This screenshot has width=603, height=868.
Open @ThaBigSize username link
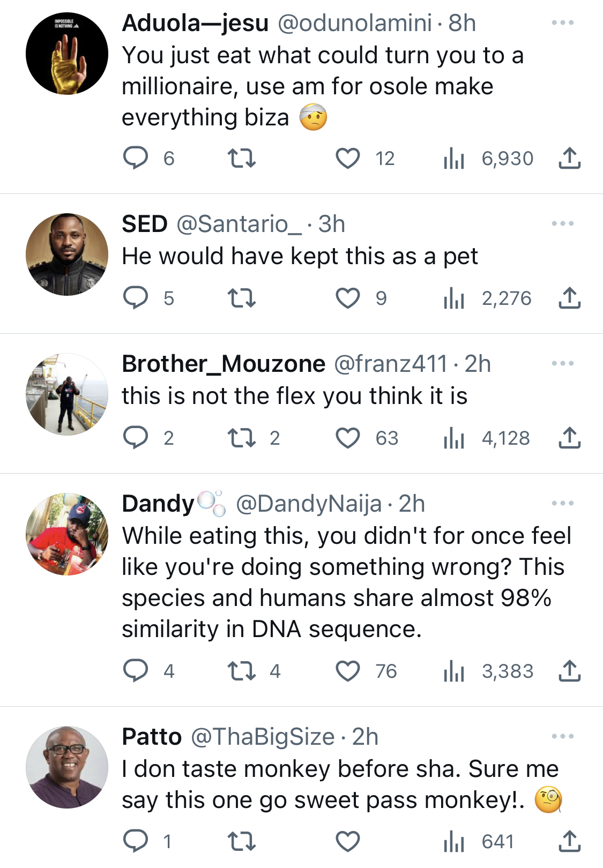(263, 737)
